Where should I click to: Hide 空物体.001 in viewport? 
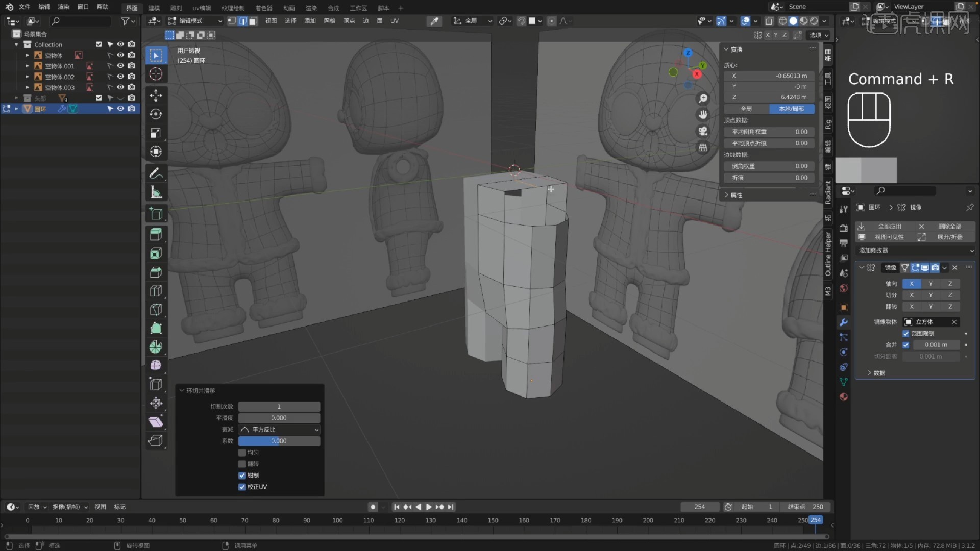(x=120, y=66)
